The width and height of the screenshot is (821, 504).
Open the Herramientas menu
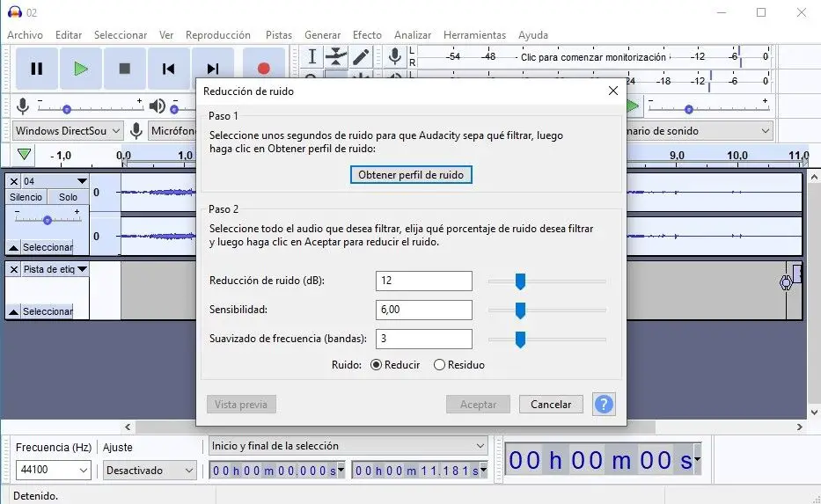(474, 35)
